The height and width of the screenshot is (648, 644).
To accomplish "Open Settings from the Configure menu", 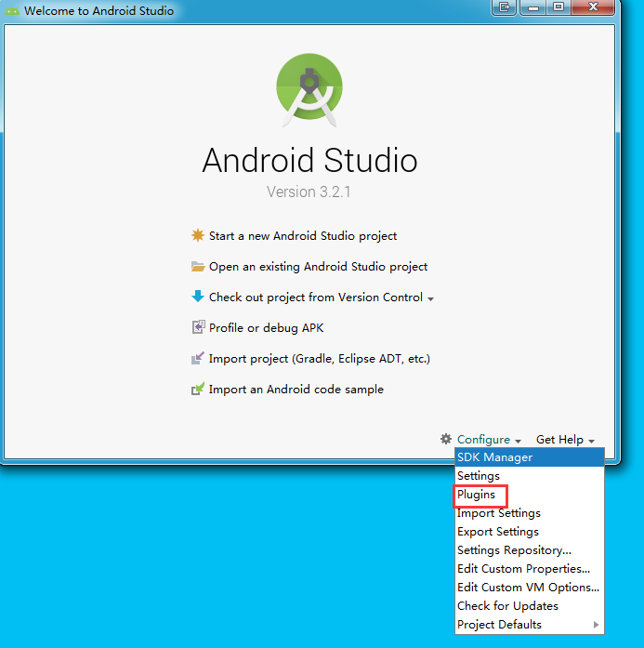I will 529,476.
